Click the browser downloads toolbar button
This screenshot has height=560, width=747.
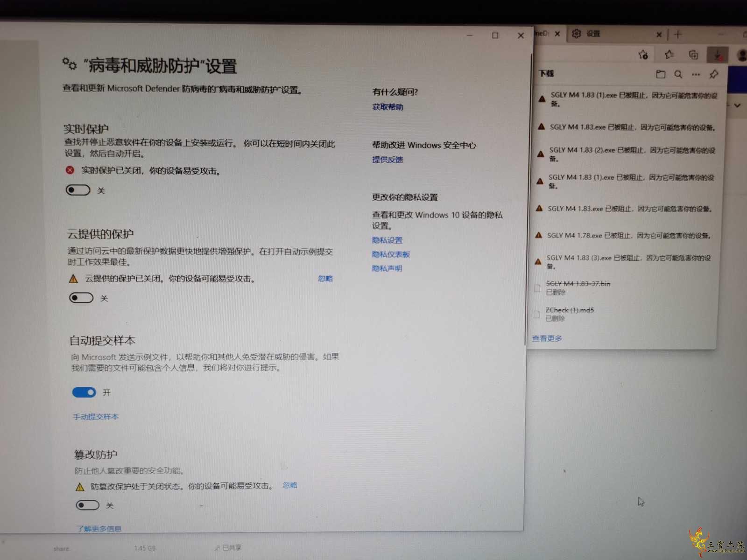(718, 55)
